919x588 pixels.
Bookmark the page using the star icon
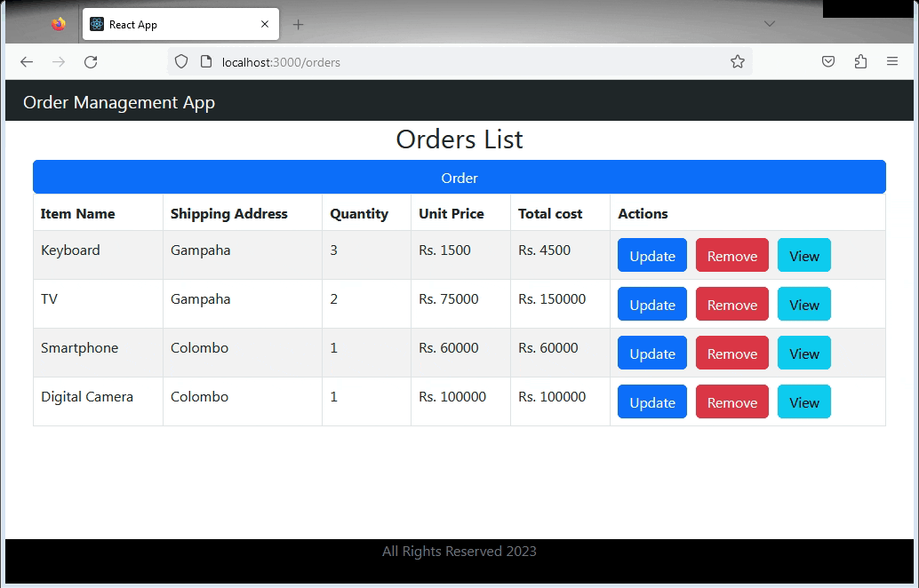point(737,62)
